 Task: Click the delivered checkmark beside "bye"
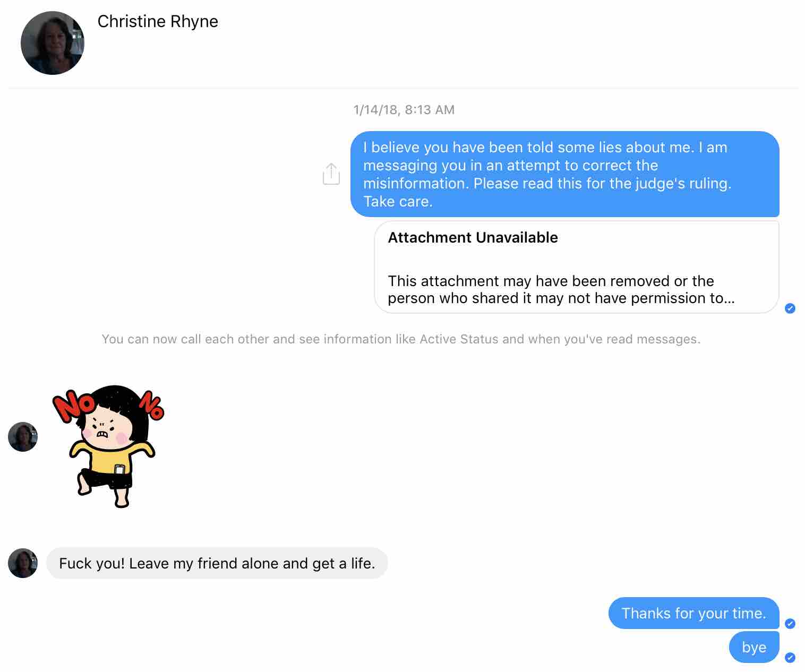tap(790, 658)
